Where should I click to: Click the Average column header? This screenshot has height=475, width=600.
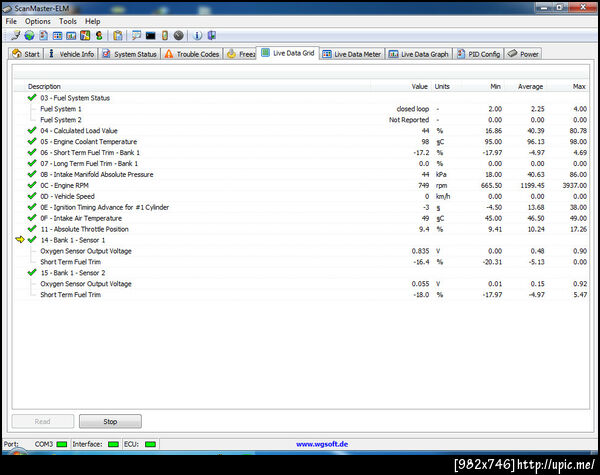(530, 87)
